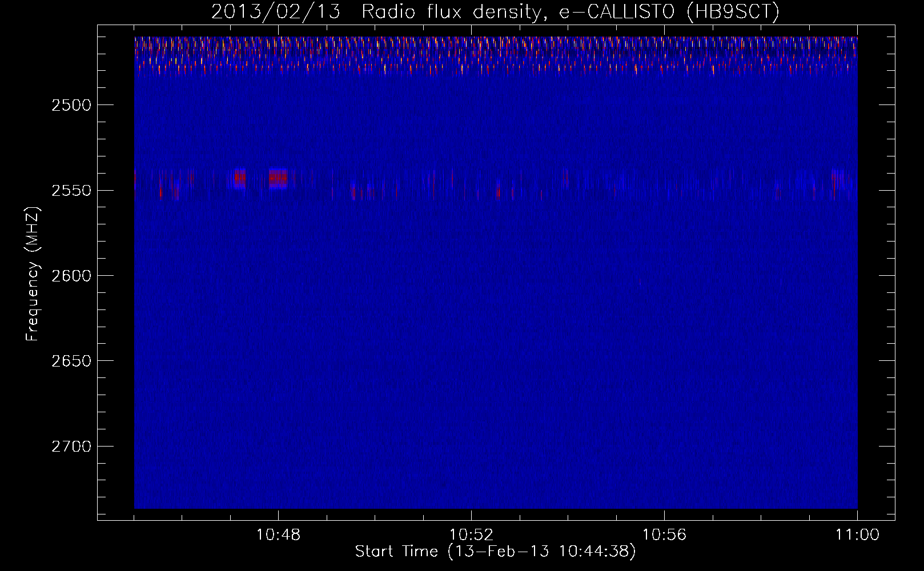Select the 2650 frequency axis label
Screen dimensions: 924x571
click(71, 361)
